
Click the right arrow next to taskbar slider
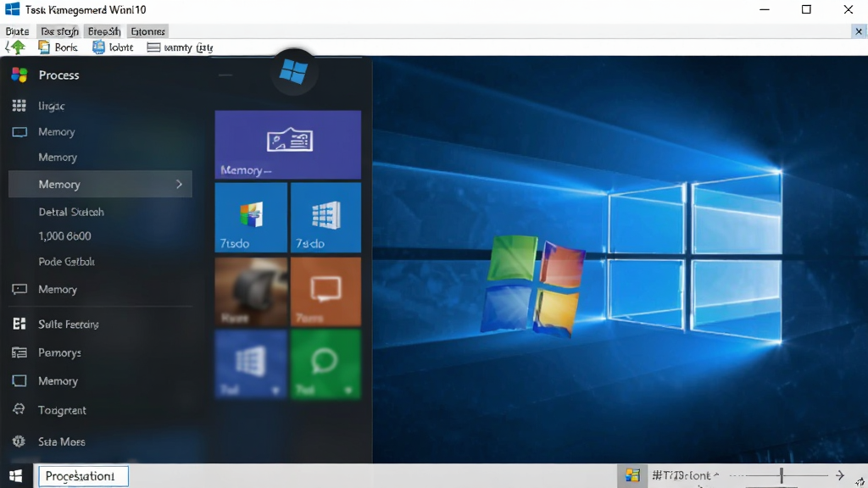coord(840,475)
